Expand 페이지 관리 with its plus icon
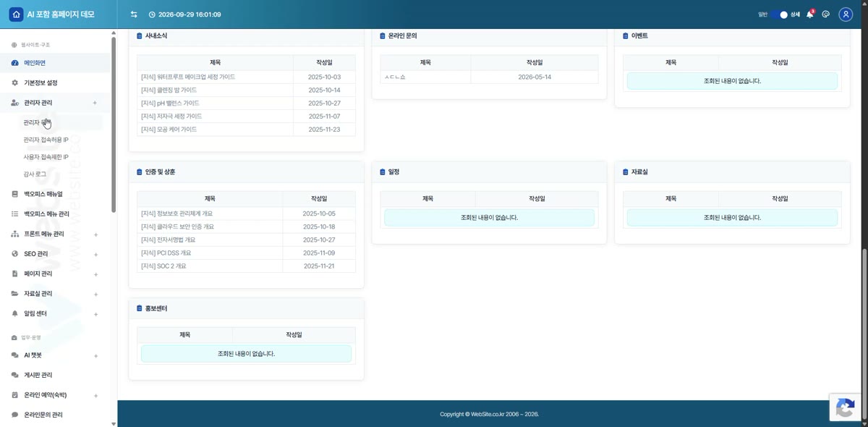The height and width of the screenshot is (427, 868). (x=95, y=274)
